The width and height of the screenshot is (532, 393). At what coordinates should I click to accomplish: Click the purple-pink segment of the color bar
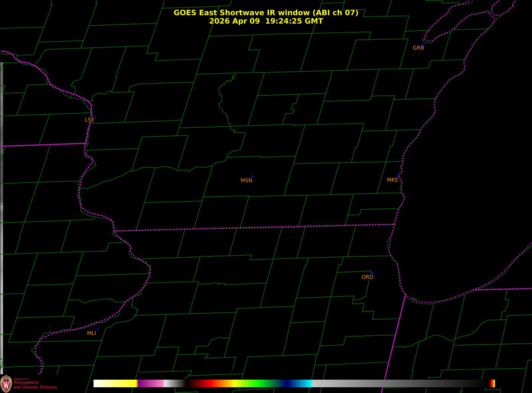pos(151,383)
